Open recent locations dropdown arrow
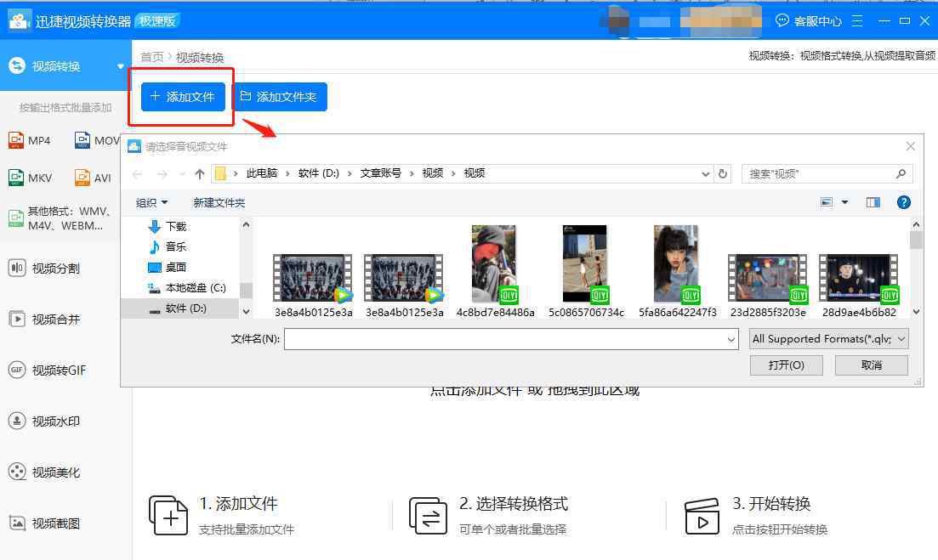938x560 pixels. coord(182,174)
